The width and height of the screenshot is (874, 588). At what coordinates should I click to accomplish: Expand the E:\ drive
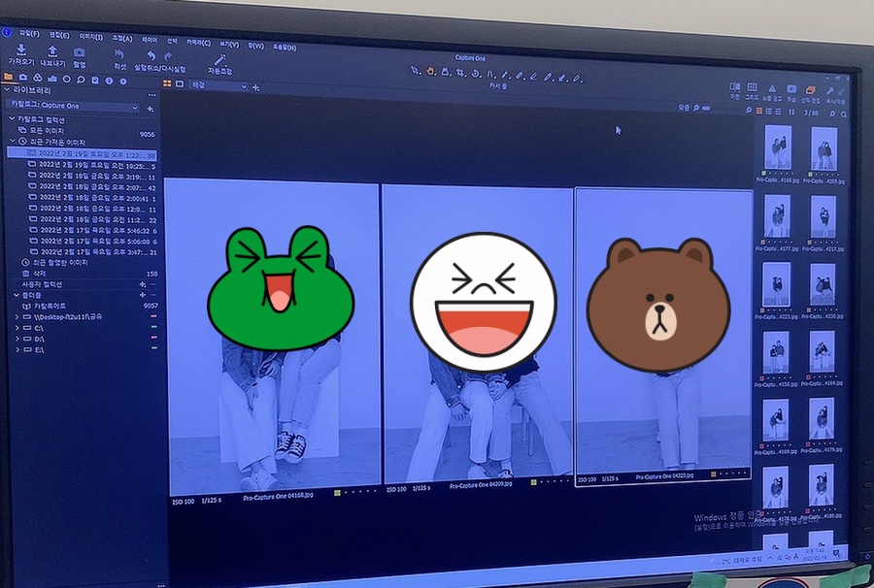click(x=17, y=349)
